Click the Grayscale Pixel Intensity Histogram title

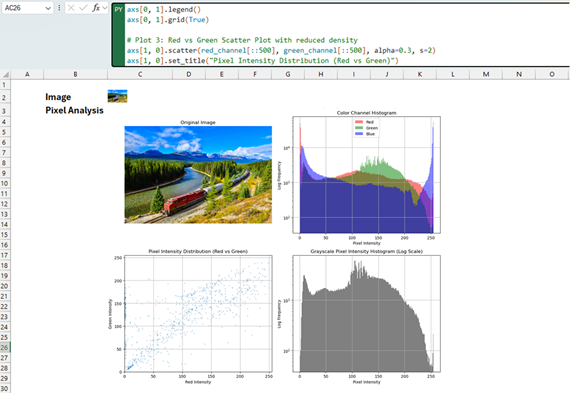pos(366,251)
